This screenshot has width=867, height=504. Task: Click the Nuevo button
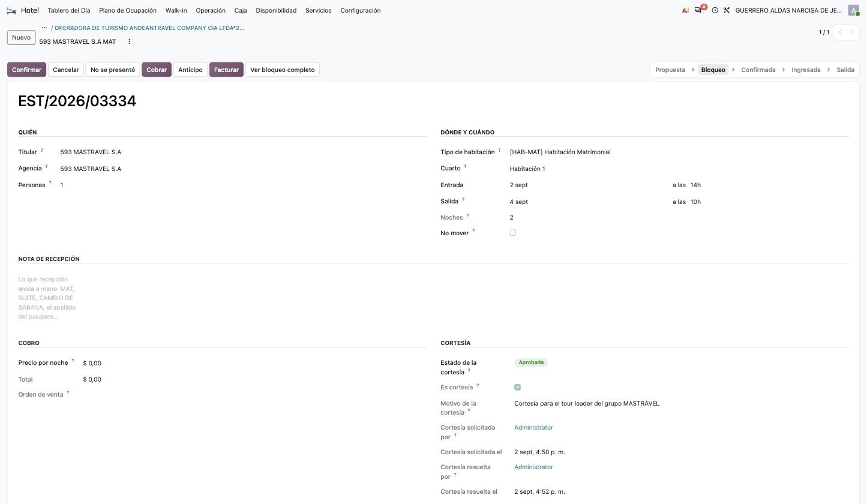(x=21, y=37)
